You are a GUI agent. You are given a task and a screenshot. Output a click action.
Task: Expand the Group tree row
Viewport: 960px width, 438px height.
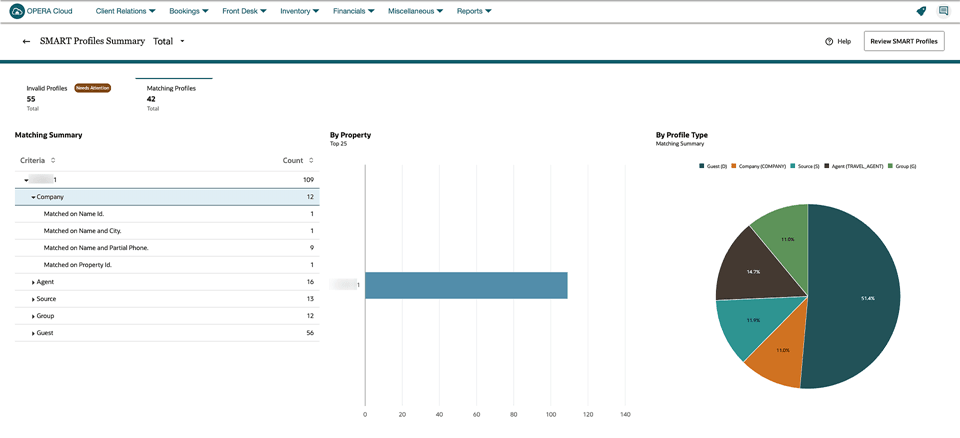(x=33, y=317)
